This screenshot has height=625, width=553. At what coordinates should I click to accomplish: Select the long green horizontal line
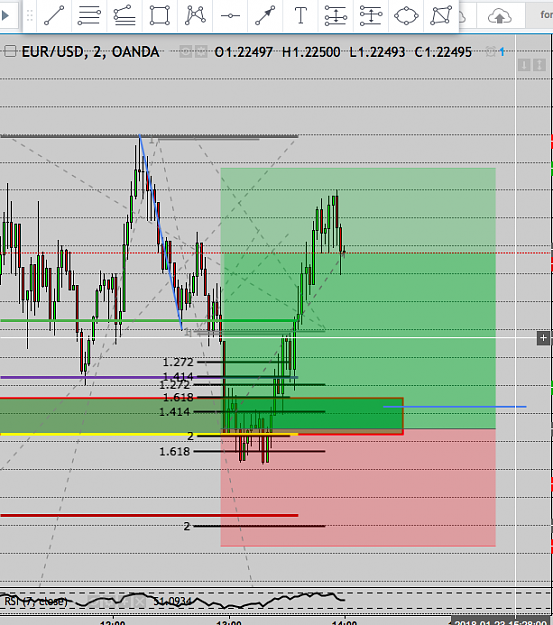coord(148,320)
